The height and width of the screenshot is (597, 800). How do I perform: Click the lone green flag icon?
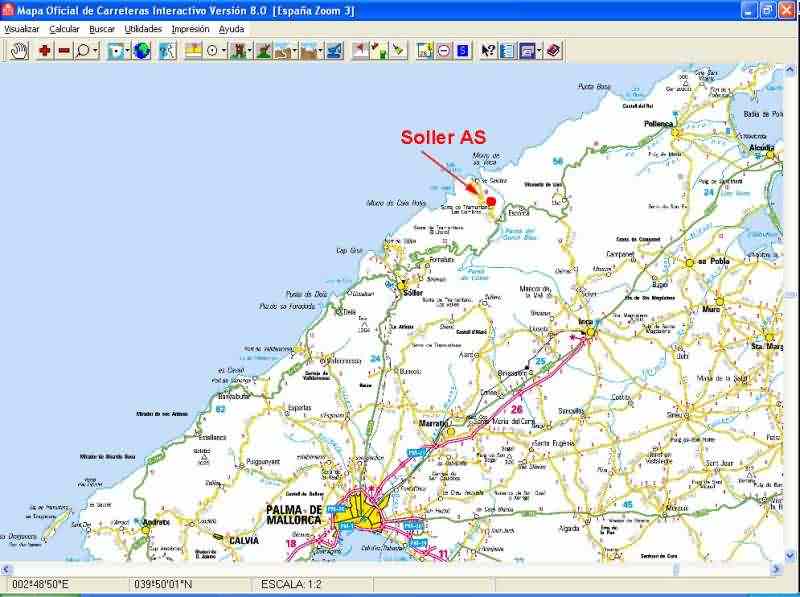click(398, 51)
